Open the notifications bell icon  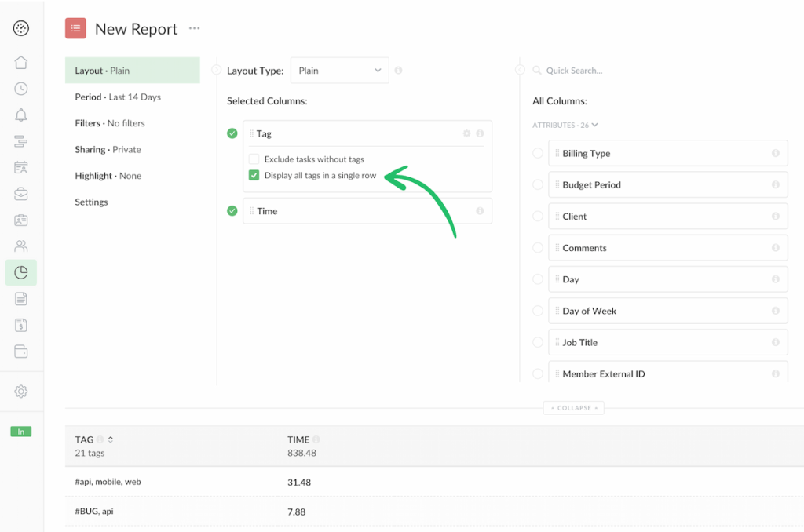coord(20,115)
